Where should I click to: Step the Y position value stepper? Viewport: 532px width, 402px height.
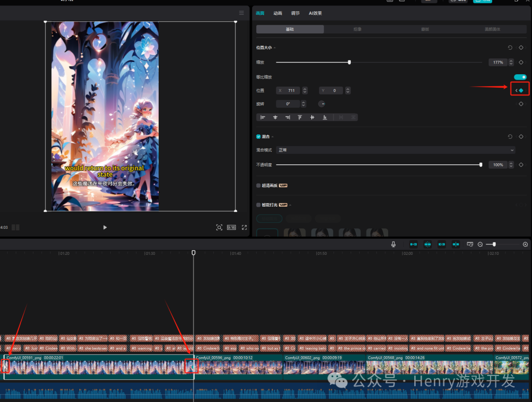(348, 91)
